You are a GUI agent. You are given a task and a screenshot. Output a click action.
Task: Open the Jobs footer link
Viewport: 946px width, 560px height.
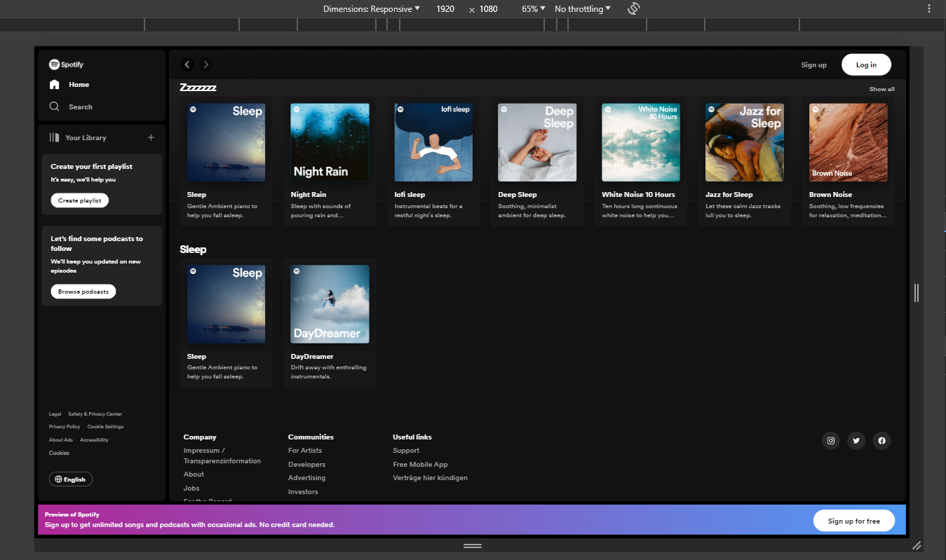191,489
